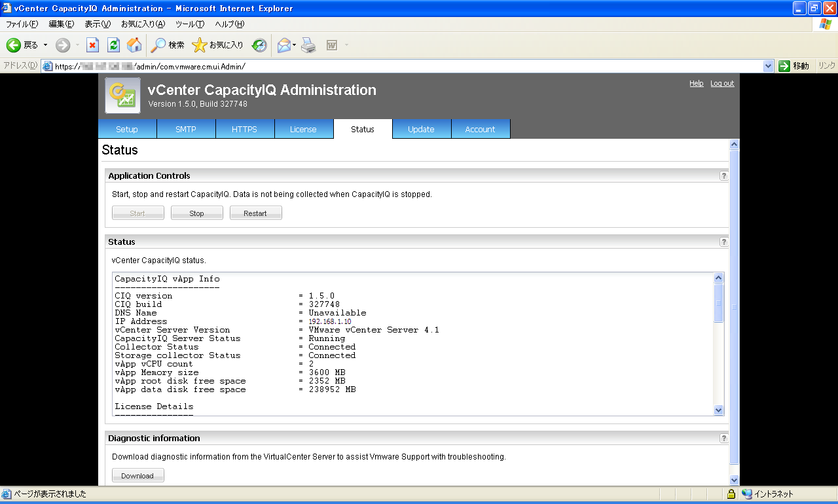Open the Back history dropdown arrow
This screenshot has width=838, height=504.
click(x=45, y=45)
